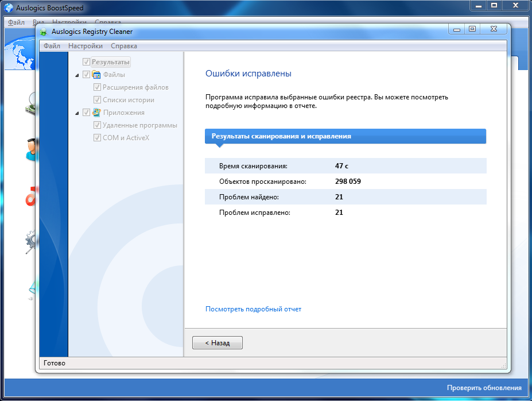The image size is (532, 401).
Task: Click the Ошибки исправлены heading
Action: (x=248, y=74)
